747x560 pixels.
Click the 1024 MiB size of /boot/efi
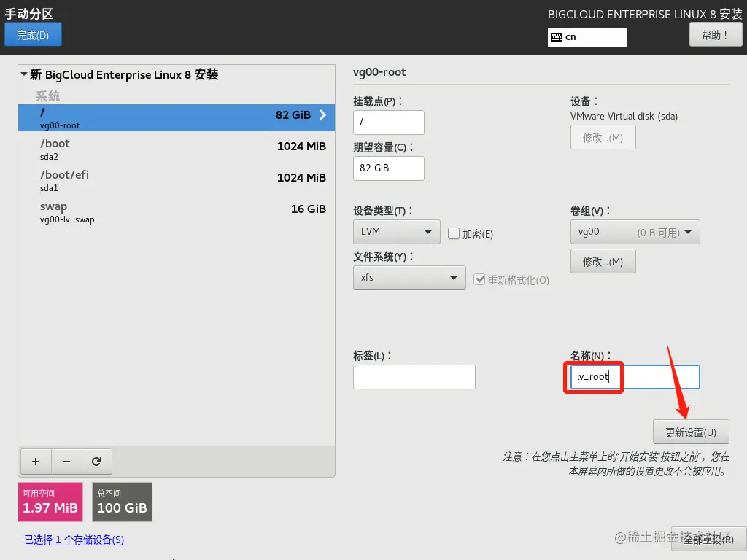(x=301, y=178)
